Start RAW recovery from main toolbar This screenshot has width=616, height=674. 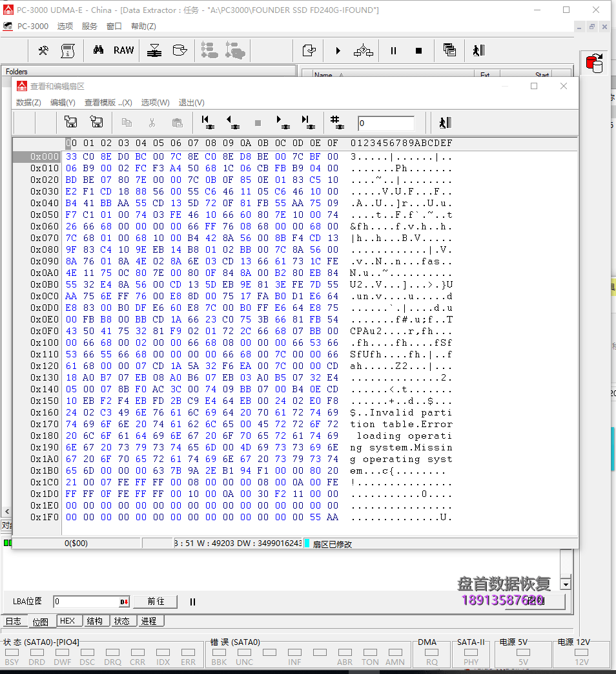coord(124,50)
